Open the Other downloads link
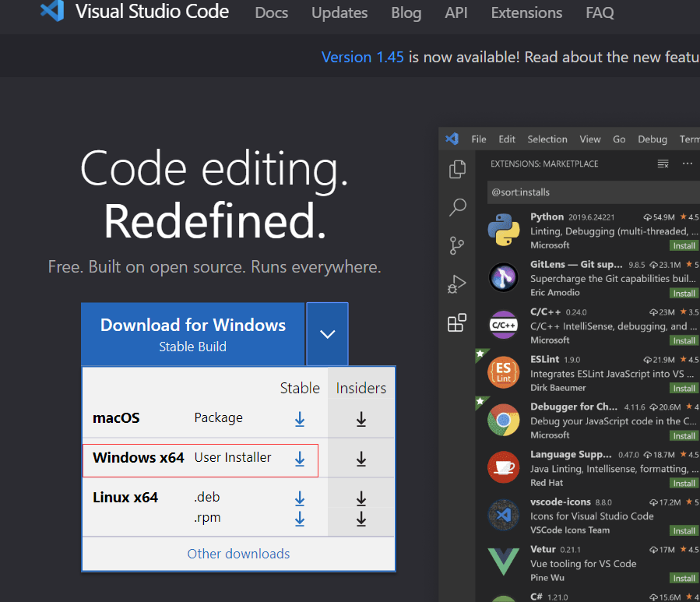Screen dimensions: 700x602 click(x=238, y=554)
